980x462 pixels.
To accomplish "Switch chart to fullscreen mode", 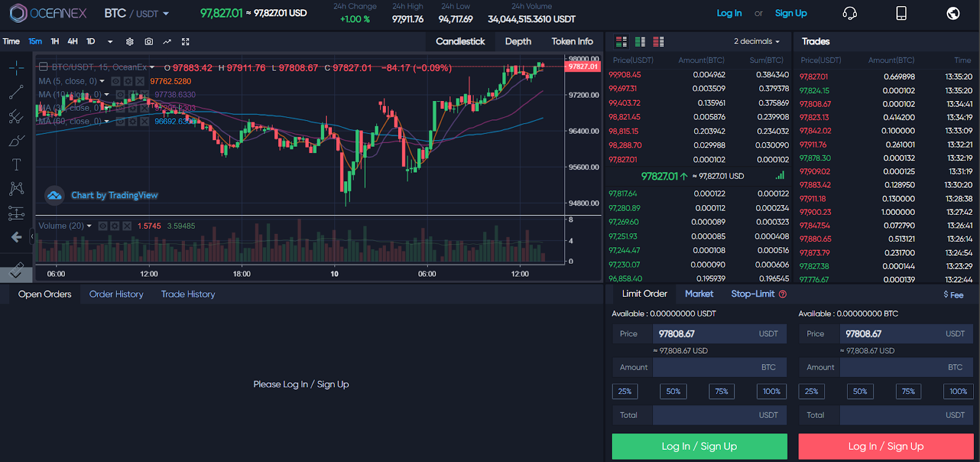I will [x=186, y=42].
